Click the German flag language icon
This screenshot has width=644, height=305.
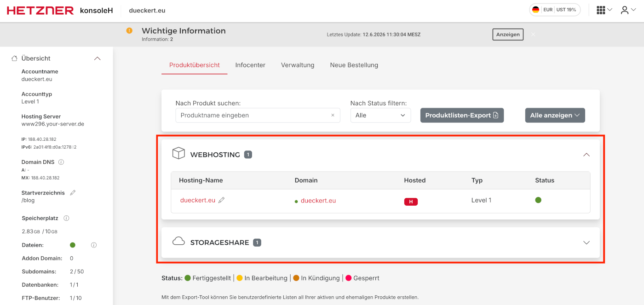coord(535,10)
